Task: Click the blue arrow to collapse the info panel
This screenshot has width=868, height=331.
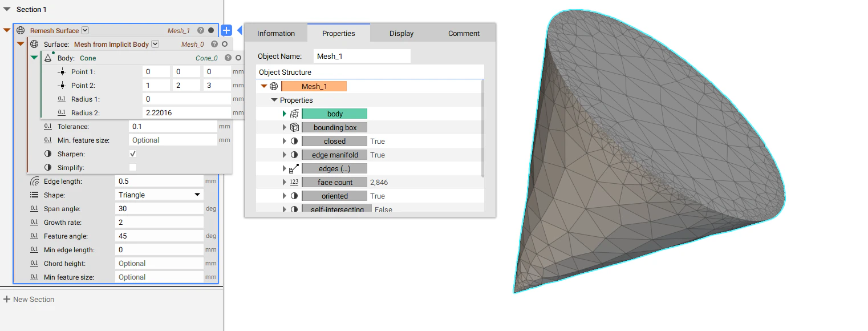Action: (x=240, y=30)
